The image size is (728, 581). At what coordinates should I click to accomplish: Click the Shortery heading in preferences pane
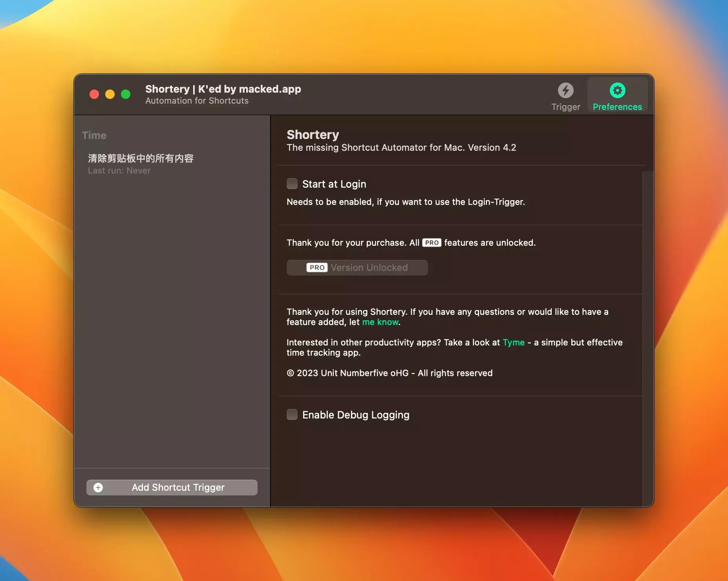pos(313,135)
